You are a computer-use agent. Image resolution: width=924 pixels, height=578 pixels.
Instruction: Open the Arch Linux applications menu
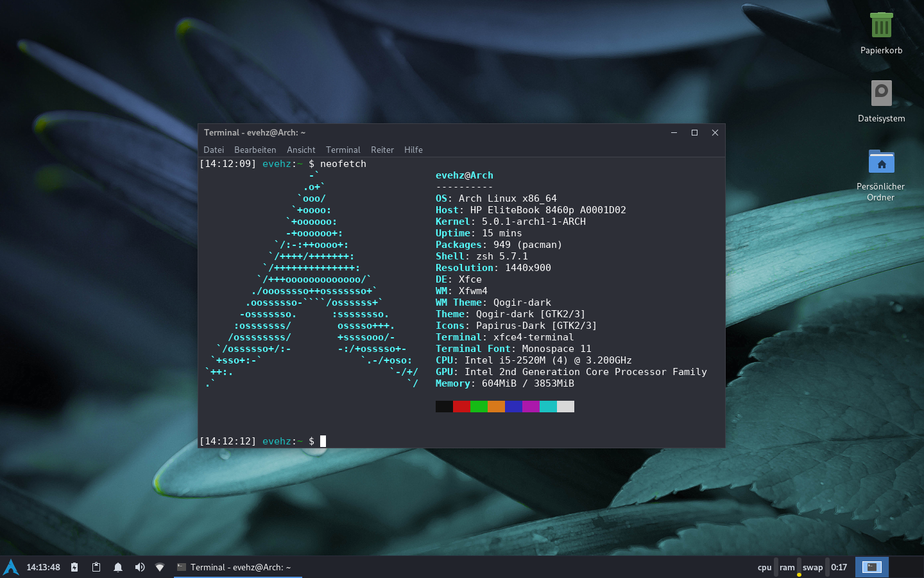[x=11, y=567]
